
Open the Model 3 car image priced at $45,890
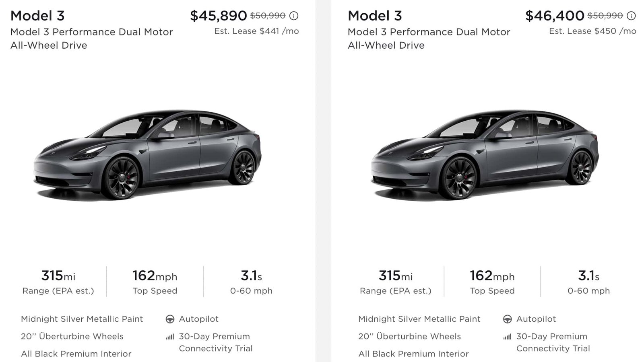point(148,155)
